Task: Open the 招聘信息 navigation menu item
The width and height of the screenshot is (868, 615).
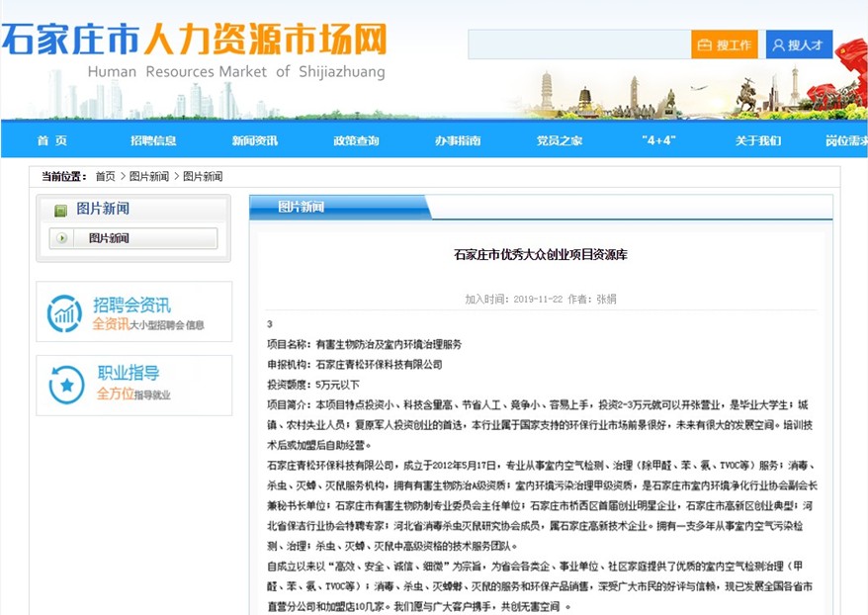Action: 153,140
